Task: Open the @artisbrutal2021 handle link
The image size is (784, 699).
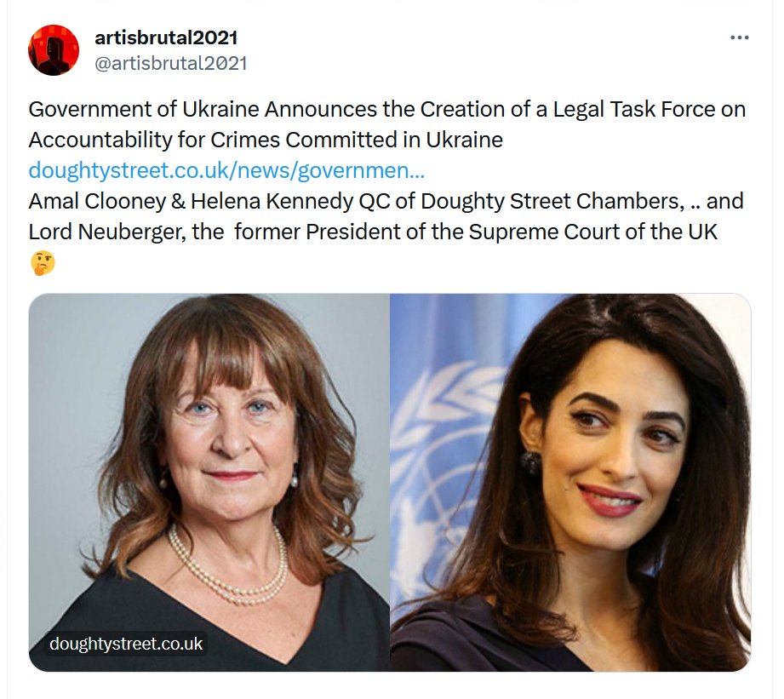Action: pyautogui.click(x=171, y=64)
